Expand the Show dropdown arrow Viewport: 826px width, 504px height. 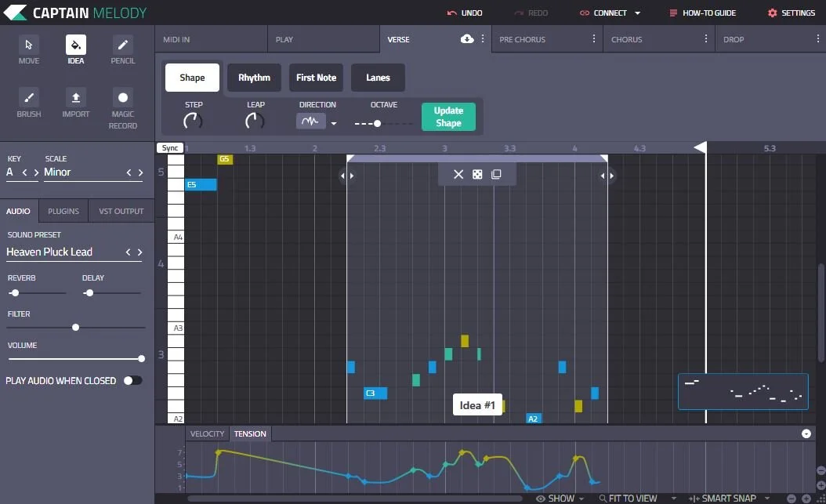pyautogui.click(x=581, y=499)
